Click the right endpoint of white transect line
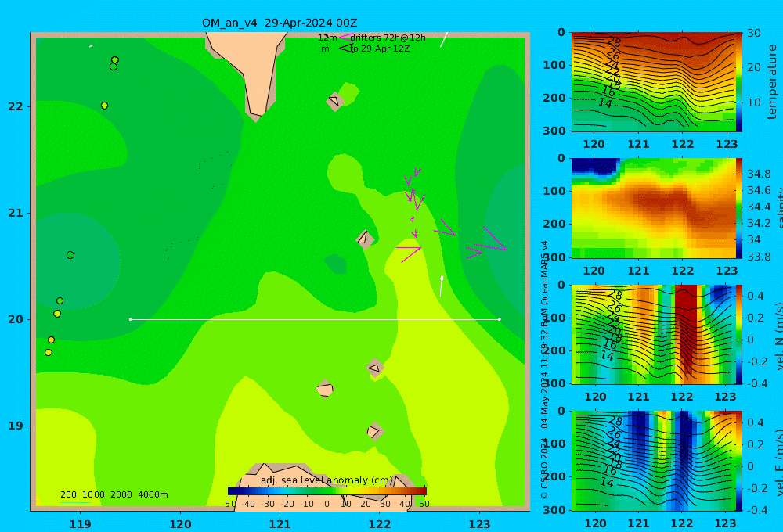The width and height of the screenshot is (783, 532). pos(500,319)
